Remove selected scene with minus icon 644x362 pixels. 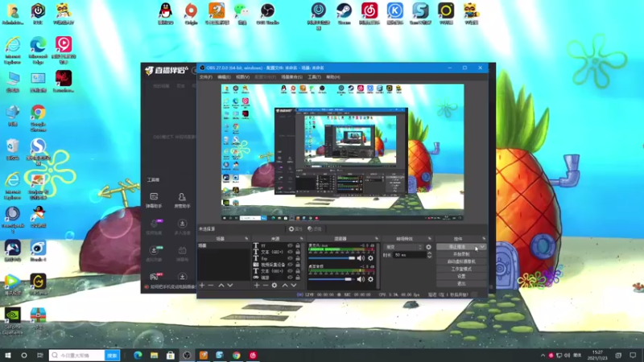pyautogui.click(x=211, y=286)
